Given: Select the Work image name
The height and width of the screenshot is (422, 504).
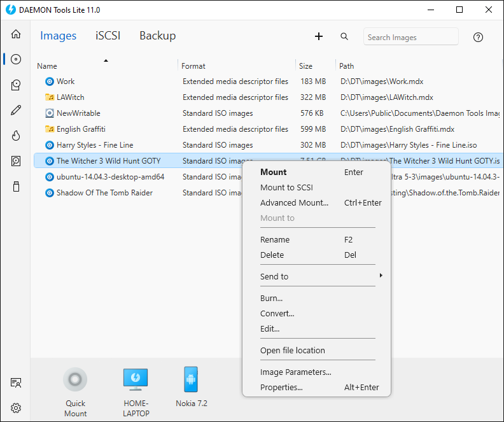Looking at the screenshot, I should click(x=66, y=81).
